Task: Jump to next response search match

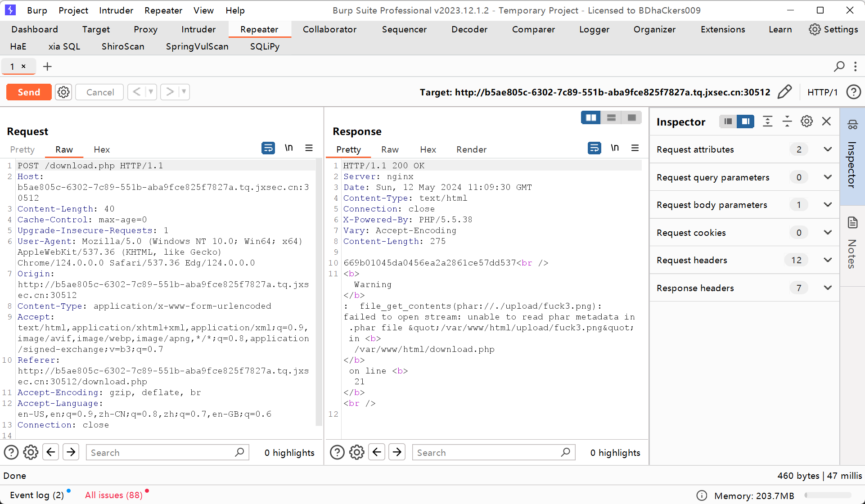Action: 397,452
